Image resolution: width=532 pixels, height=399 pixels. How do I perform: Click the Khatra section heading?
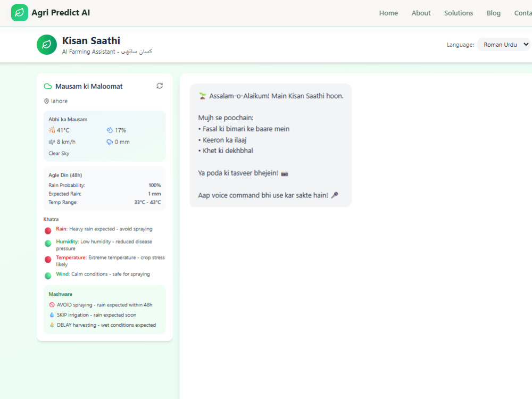[51, 219]
